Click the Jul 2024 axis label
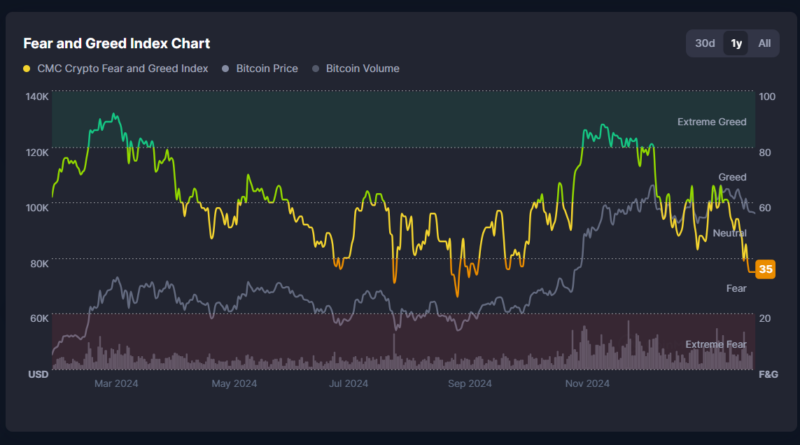The height and width of the screenshot is (445, 800). coord(349,384)
